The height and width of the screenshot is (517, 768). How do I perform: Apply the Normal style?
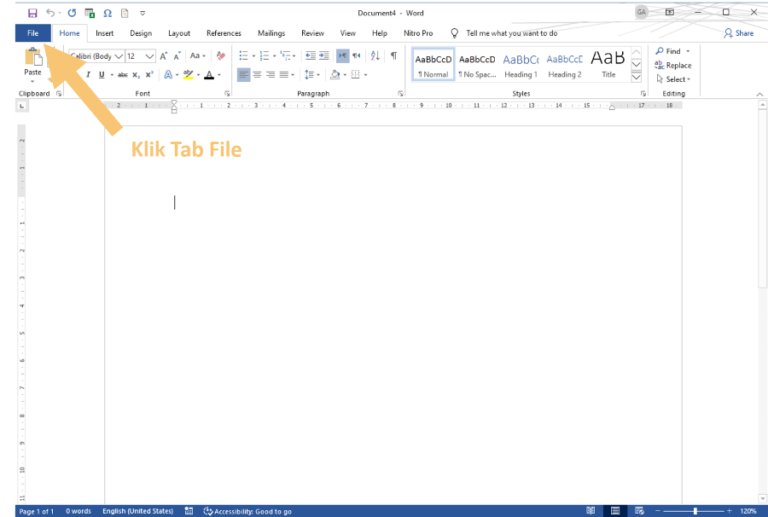[x=433, y=64]
